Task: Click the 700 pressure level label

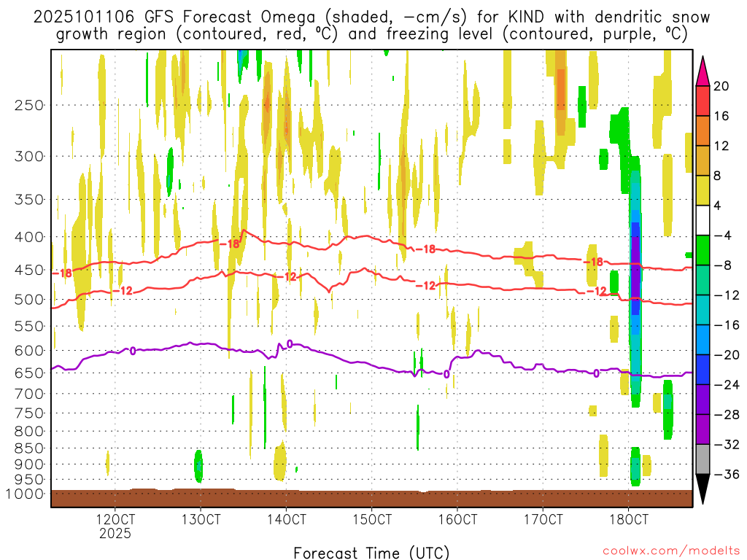Action: tap(29, 394)
